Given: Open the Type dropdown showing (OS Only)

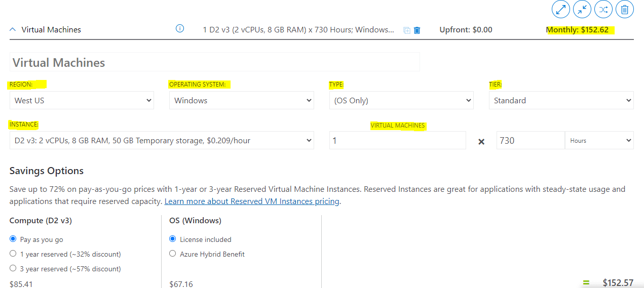Looking at the screenshot, I should click(x=401, y=100).
